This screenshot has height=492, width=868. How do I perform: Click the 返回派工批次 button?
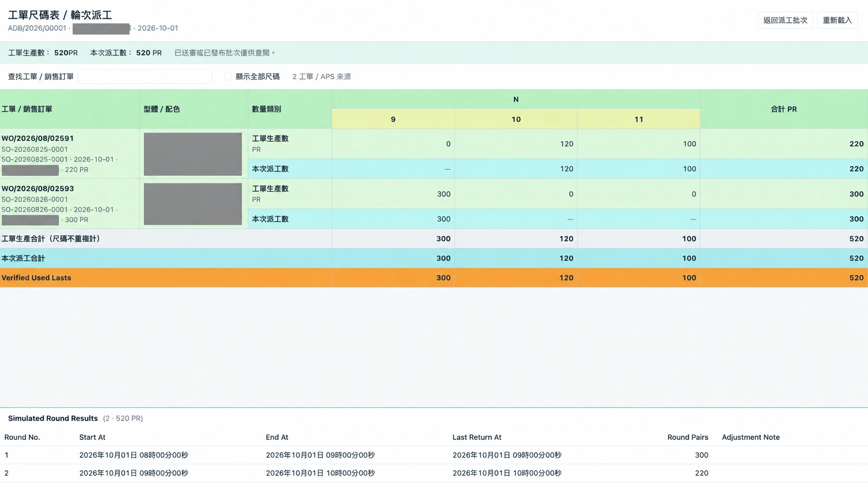coord(785,20)
